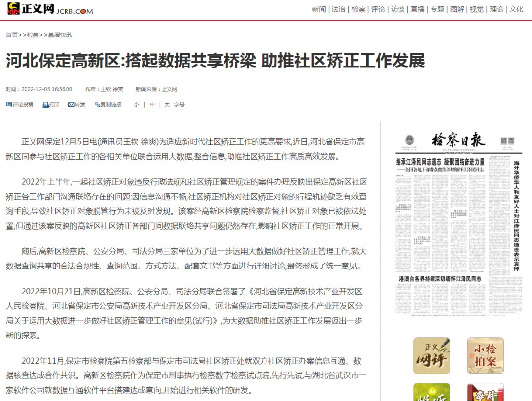Click the 转发 link text
This screenshot has height=401, width=532.
(80, 104)
